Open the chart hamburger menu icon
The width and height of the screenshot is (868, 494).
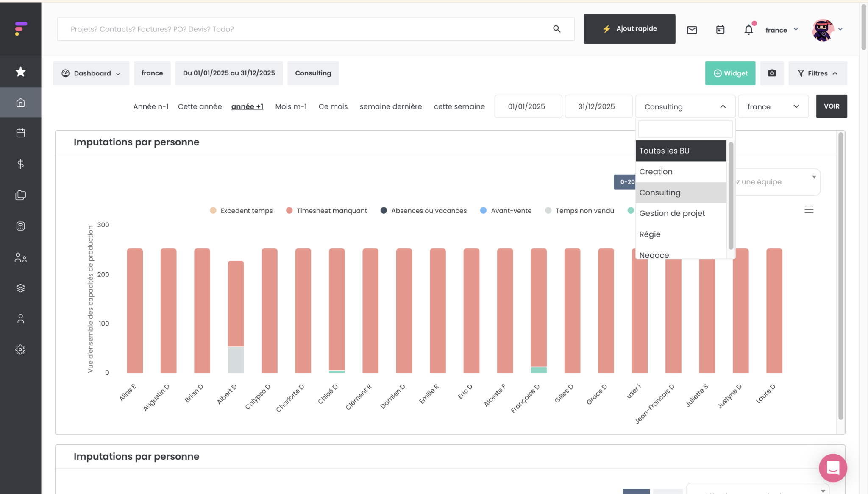809,210
